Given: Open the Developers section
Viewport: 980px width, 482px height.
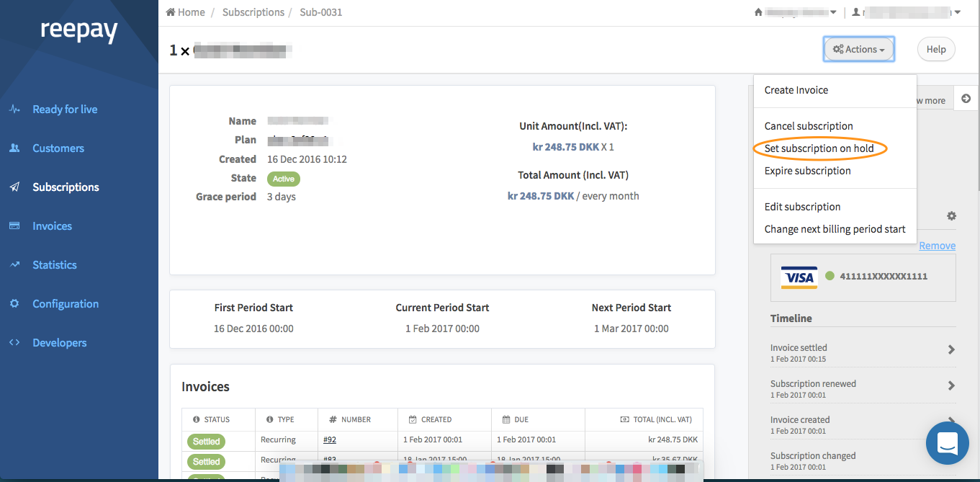Looking at the screenshot, I should click(x=59, y=343).
